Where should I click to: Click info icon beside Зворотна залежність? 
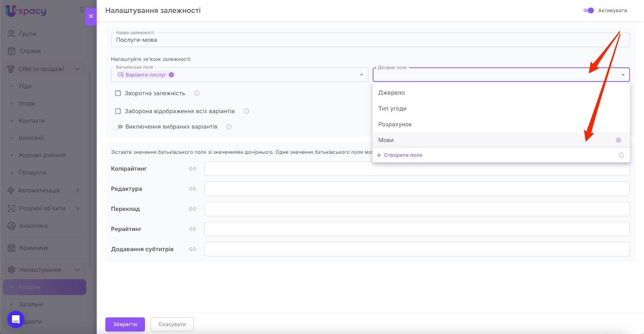[x=197, y=93]
